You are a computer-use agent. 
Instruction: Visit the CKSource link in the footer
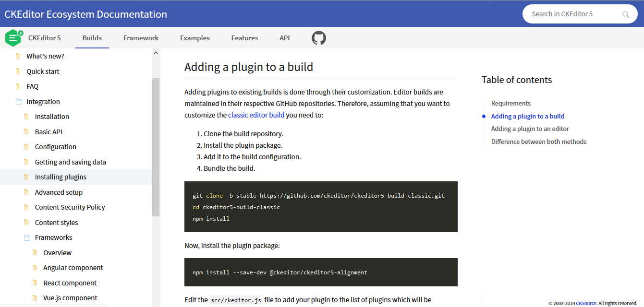point(586,303)
